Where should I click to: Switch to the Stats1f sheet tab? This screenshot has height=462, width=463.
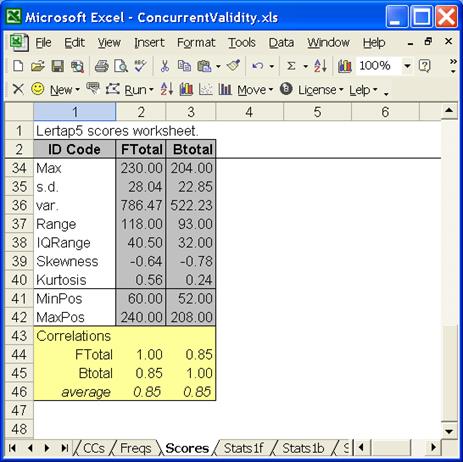click(x=243, y=448)
